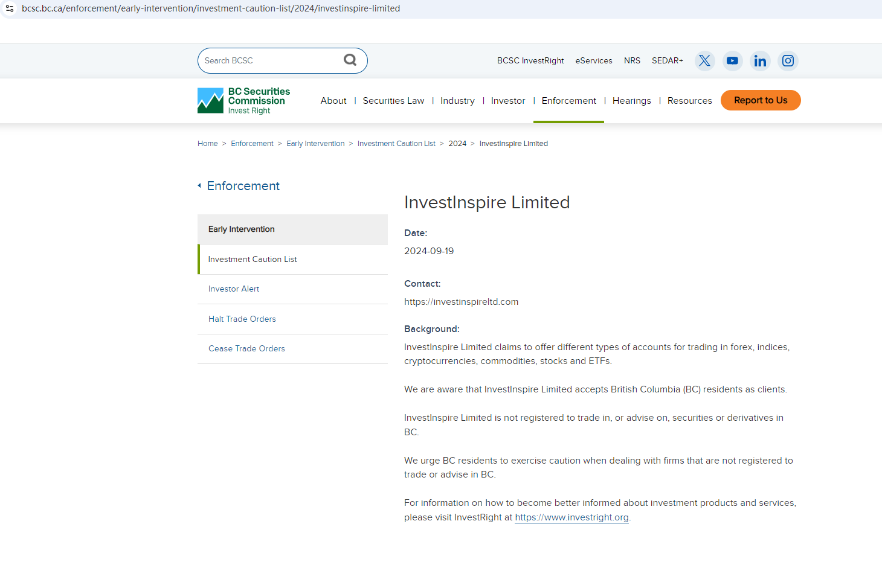The height and width of the screenshot is (588, 882).
Task: Click the search magnifier icon
Action: click(350, 60)
